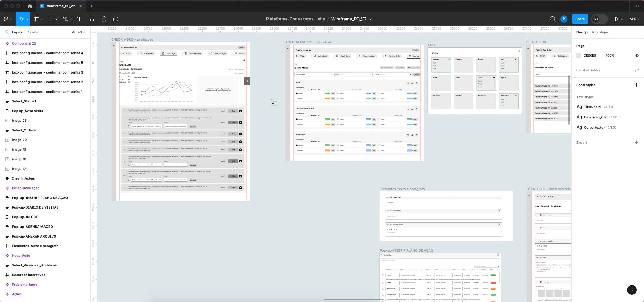Viewport: 644px width, 302px height.
Task: Select the Design tab
Action: tap(582, 32)
